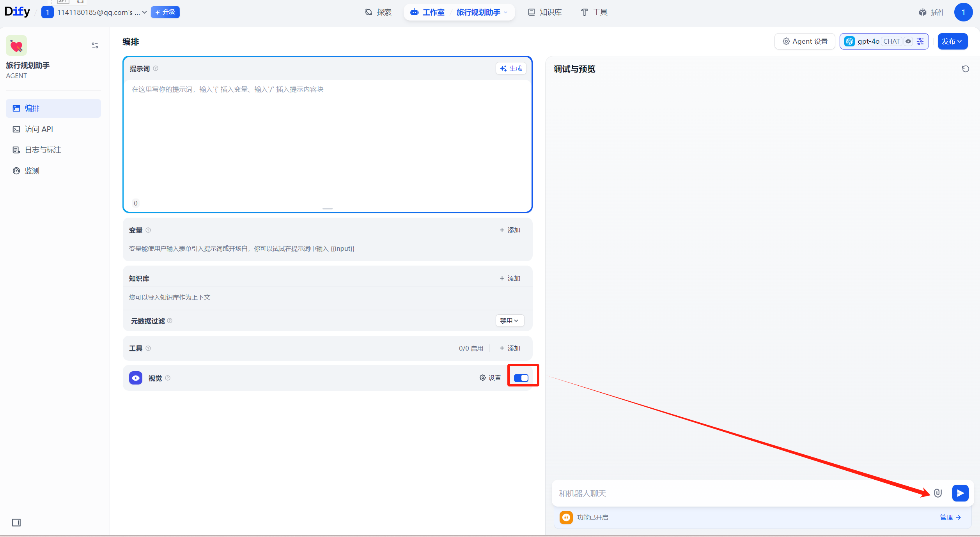The width and height of the screenshot is (980, 537).
Task: Open the Agent 设置 button
Action: tap(805, 41)
